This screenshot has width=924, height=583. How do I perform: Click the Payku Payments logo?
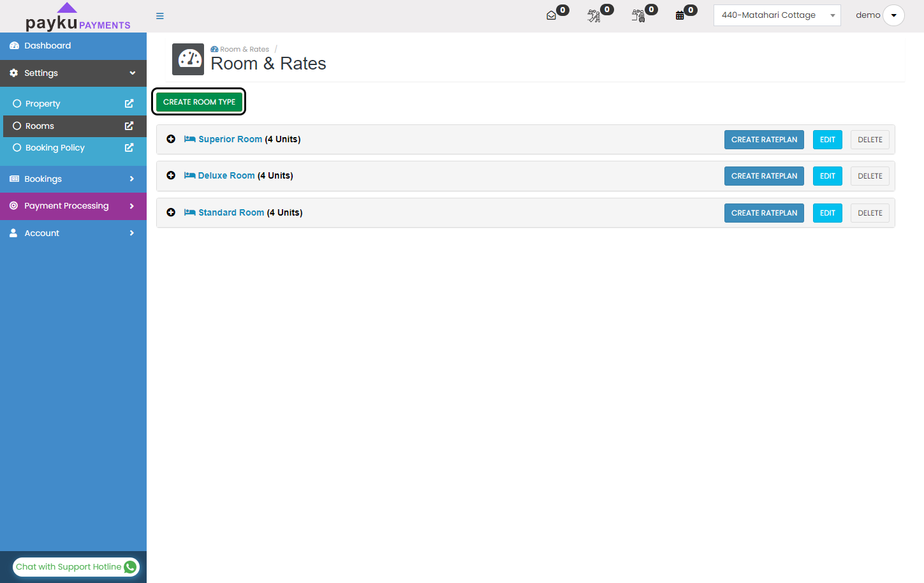tap(78, 17)
